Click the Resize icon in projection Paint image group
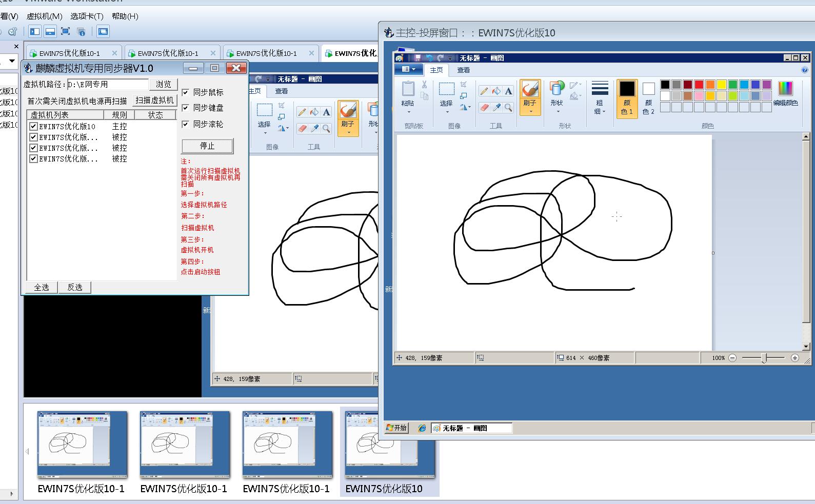This screenshot has width=815, height=504. pos(463,96)
